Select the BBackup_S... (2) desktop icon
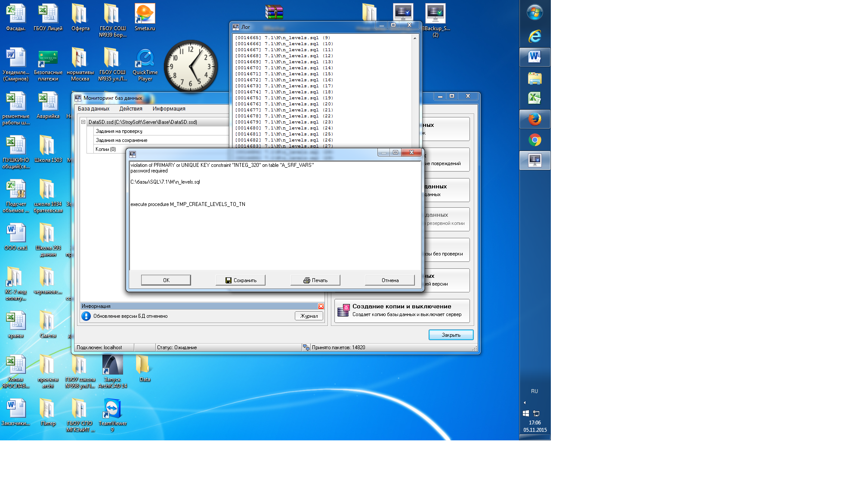 (x=436, y=20)
